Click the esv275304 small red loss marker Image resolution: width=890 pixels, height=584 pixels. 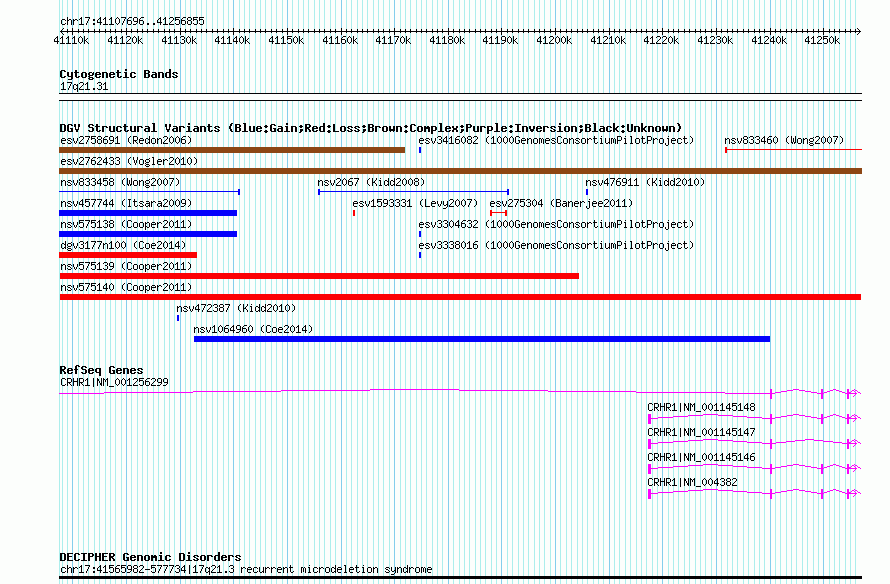[498, 213]
